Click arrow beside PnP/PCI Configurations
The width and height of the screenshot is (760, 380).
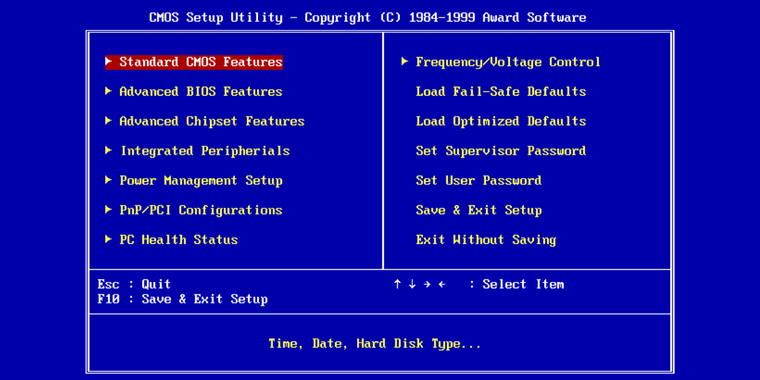click(109, 209)
